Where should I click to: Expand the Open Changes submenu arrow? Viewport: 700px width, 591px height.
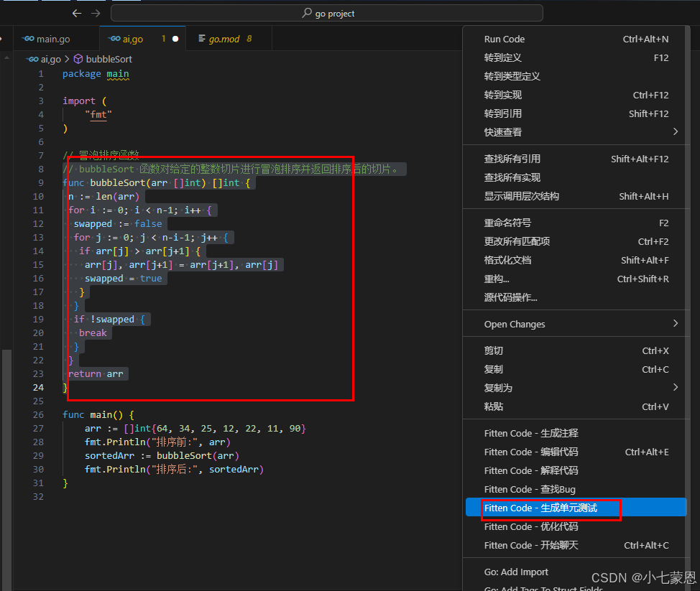(x=675, y=324)
